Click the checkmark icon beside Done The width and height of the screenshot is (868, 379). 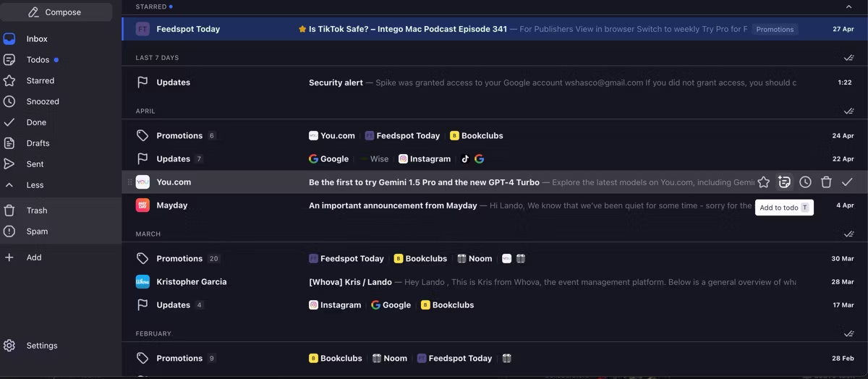pos(9,123)
